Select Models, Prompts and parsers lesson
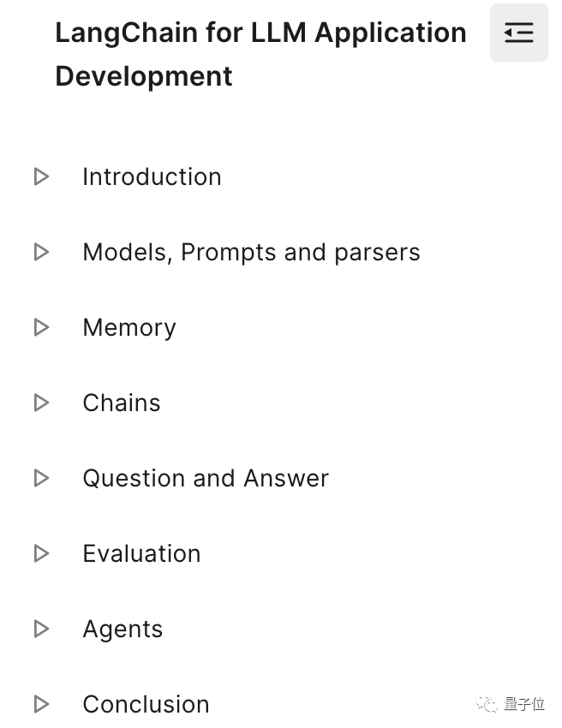Image resolution: width=562 pixels, height=728 pixels. [x=251, y=252]
